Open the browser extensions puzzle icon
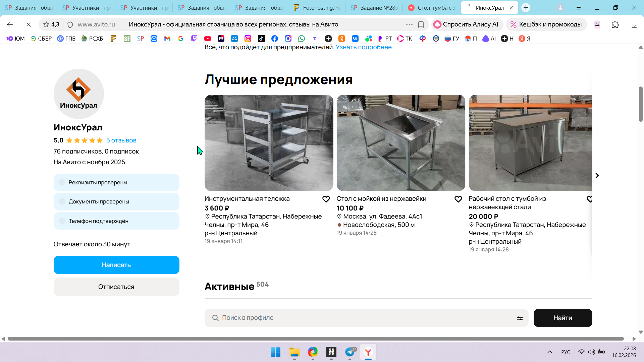Image resolution: width=644 pixels, height=362 pixels. 615,24
